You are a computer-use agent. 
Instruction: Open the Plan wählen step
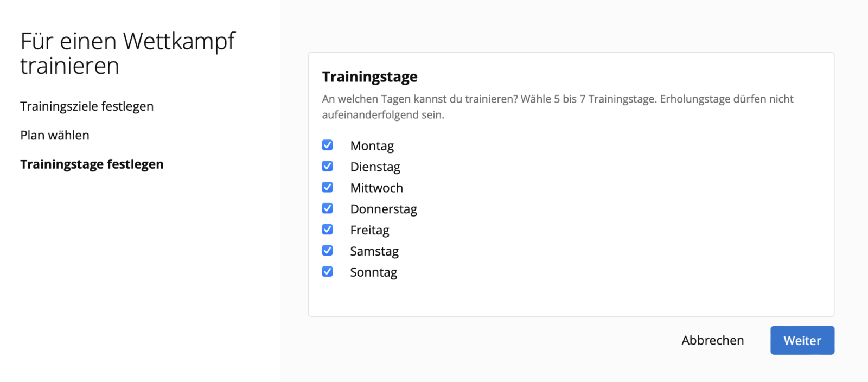[55, 135]
